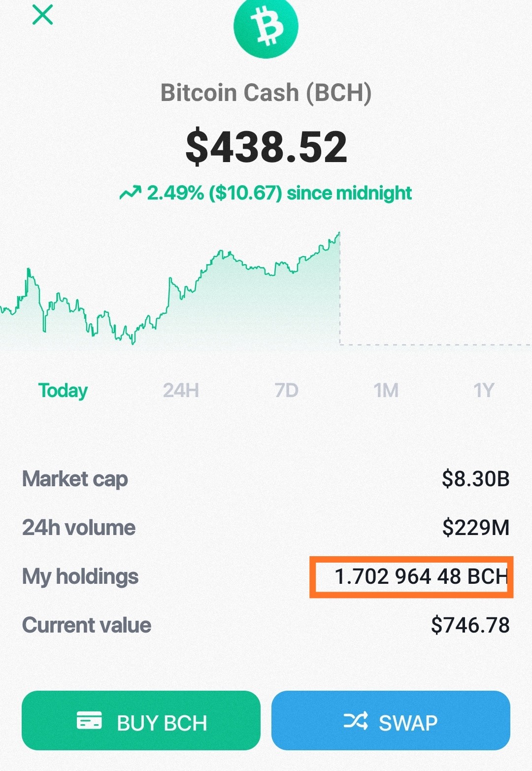Tap the Current value amount $746.78
Viewport: 532px width, 771px height.
[470, 625]
